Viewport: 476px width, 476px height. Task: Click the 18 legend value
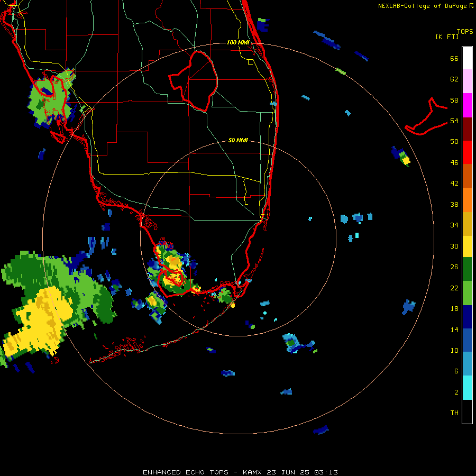coord(454,309)
